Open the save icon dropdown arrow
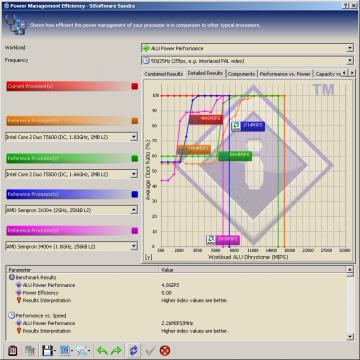The height and width of the screenshot is (360, 360). coord(55,351)
